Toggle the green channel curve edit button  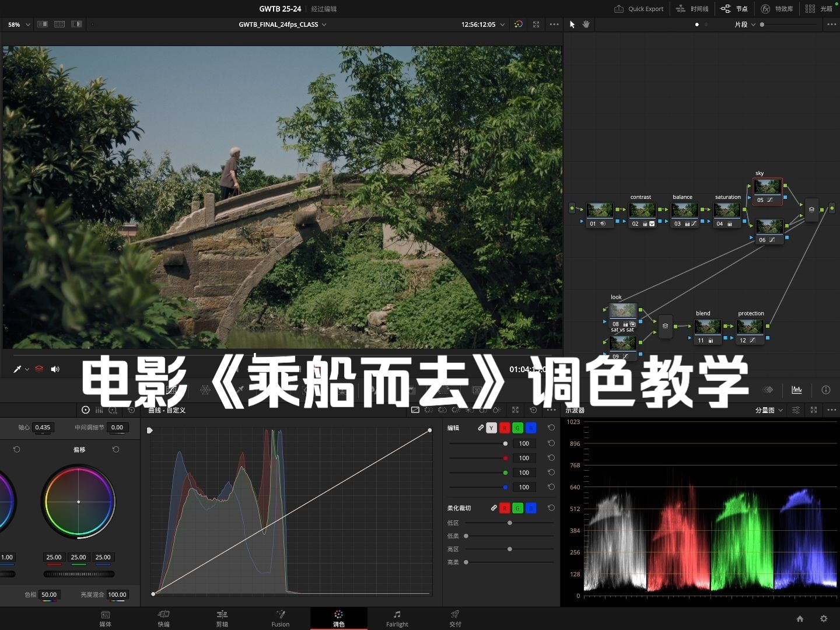pyautogui.click(x=517, y=428)
